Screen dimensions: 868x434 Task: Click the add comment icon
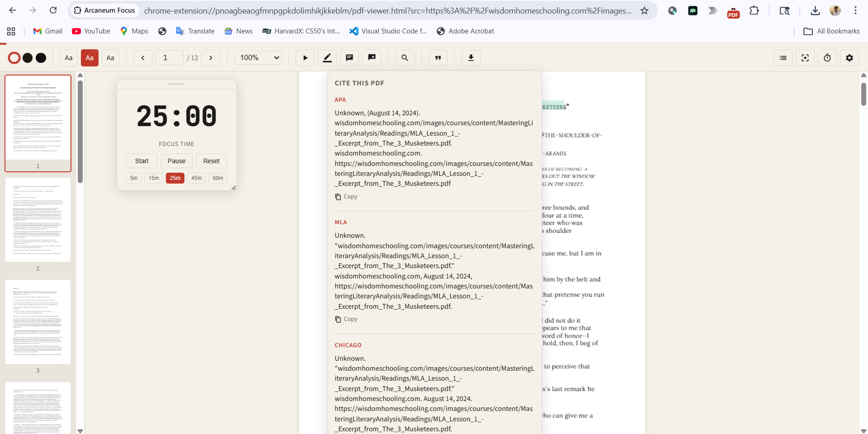click(372, 58)
